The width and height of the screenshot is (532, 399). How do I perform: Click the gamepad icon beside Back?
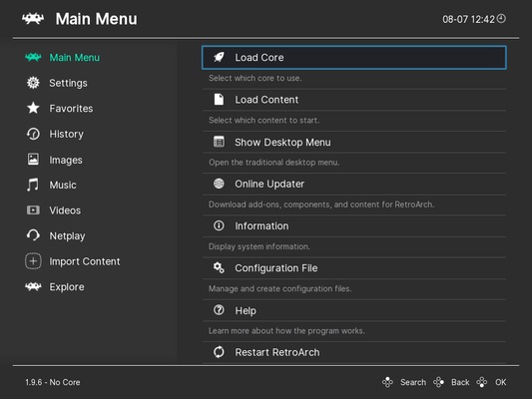(x=438, y=382)
